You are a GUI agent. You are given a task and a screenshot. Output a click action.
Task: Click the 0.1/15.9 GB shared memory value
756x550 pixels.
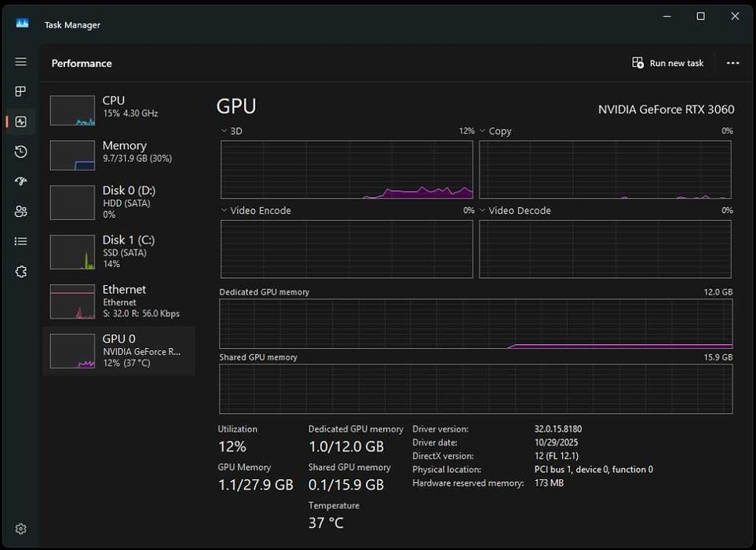coord(346,485)
